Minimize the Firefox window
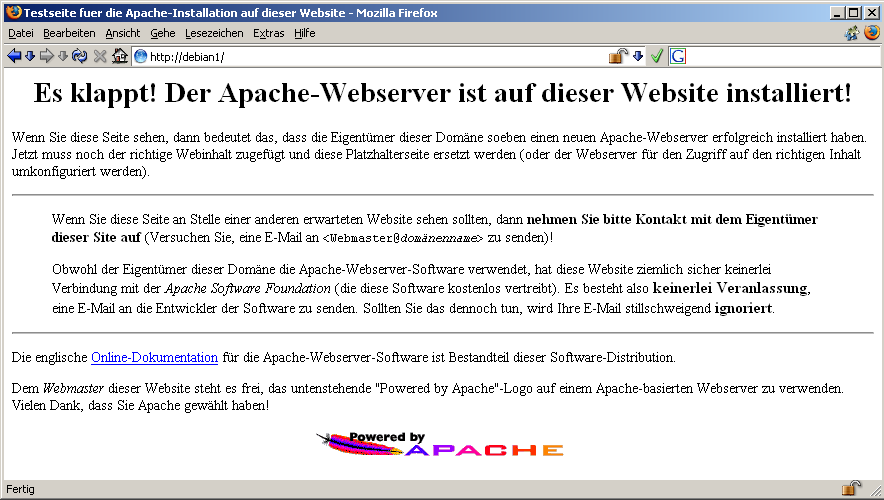Viewport: 884px width, 500px height. 838,12
